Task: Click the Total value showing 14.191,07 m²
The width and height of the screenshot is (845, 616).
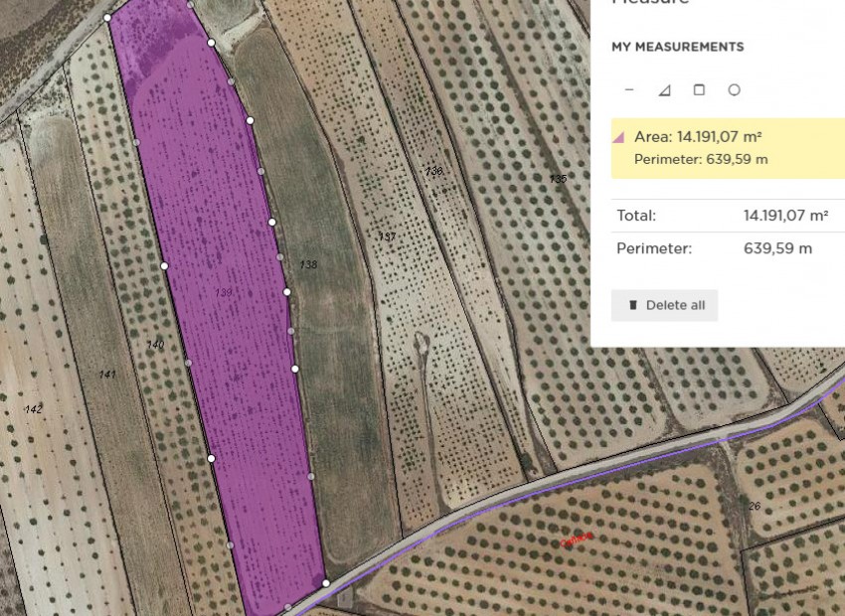Action: click(x=784, y=215)
